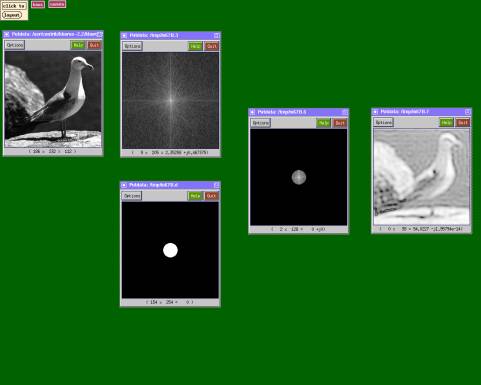Click the second, wider pink button at top

(x=57, y=4)
